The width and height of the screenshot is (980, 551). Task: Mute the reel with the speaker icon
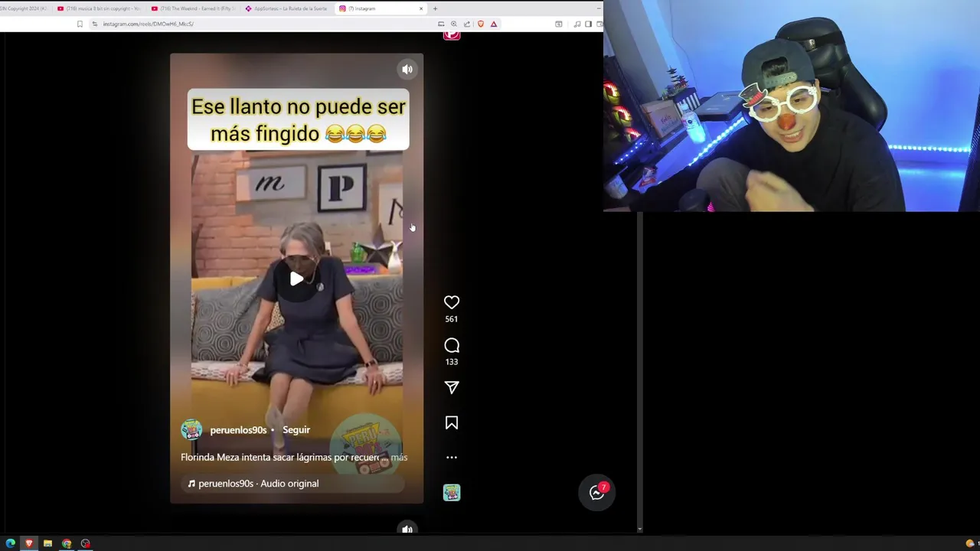(407, 70)
